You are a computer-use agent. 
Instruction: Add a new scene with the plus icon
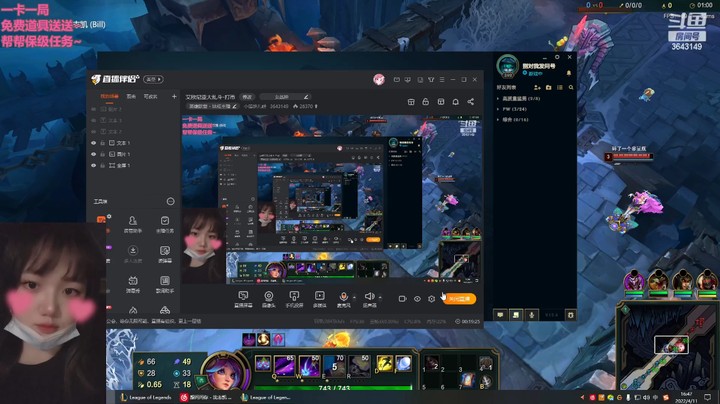click(x=174, y=96)
